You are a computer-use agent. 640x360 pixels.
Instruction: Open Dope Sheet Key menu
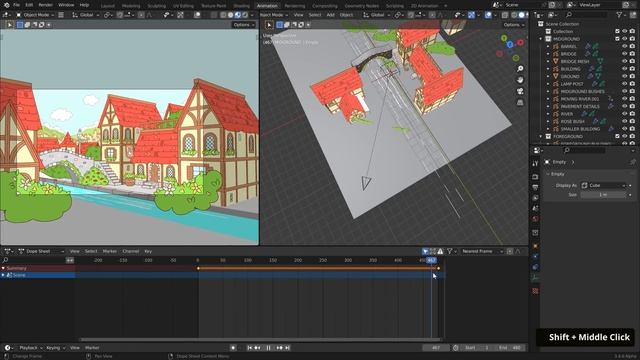(148, 251)
